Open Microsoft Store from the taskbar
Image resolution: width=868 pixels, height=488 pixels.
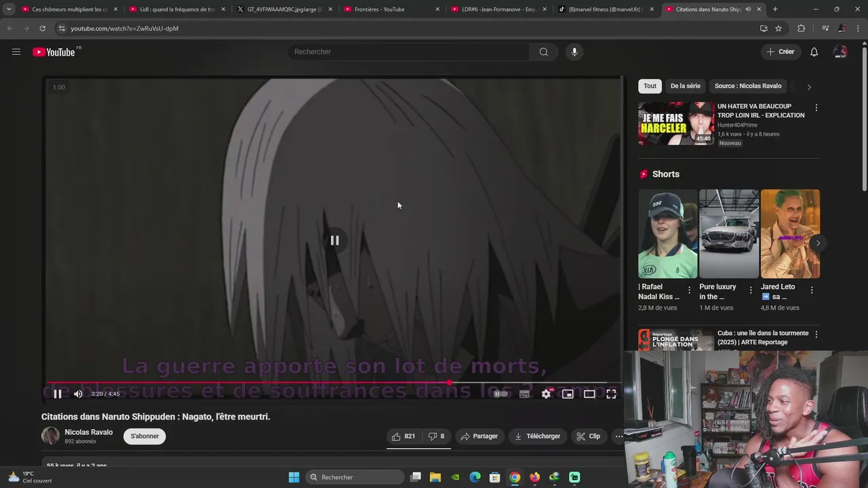[495, 477]
